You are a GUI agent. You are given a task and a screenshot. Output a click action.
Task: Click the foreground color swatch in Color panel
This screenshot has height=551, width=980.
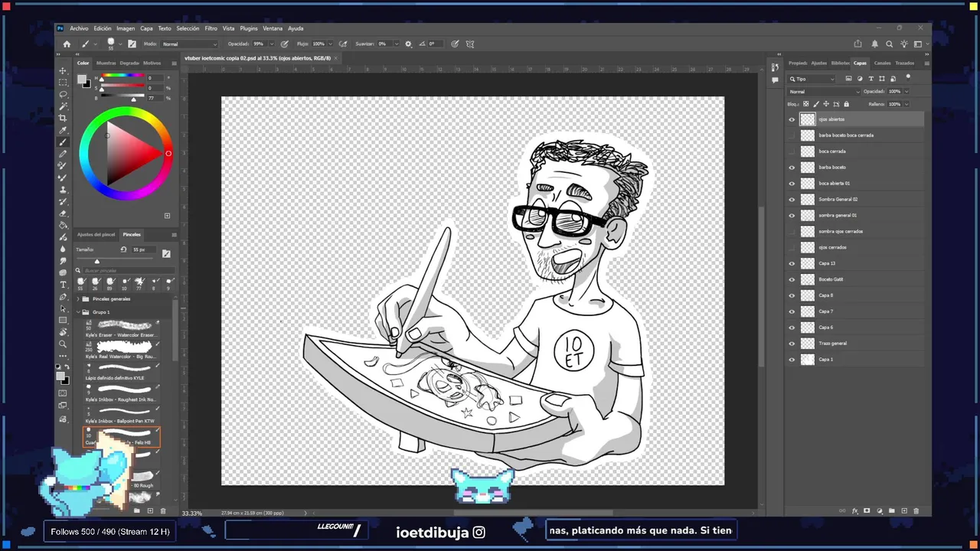[x=81, y=79]
